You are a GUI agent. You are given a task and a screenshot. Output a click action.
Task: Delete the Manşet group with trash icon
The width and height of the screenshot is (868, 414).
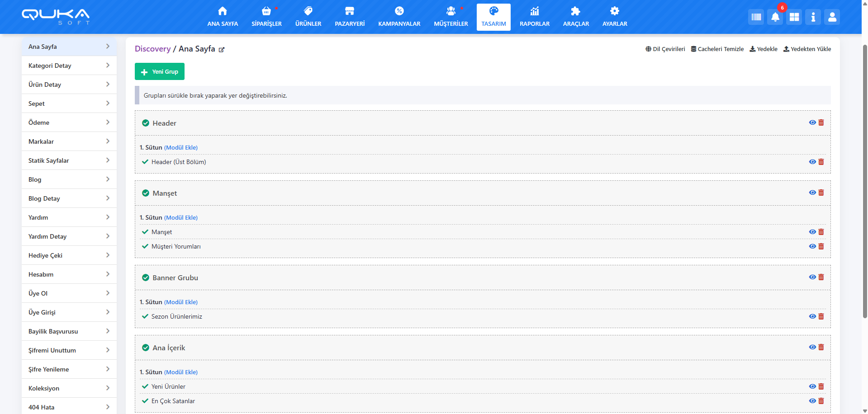click(821, 193)
